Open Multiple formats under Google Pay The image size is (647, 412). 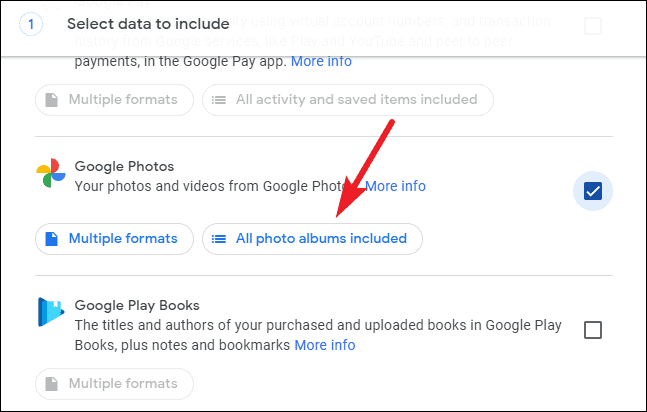pos(114,100)
